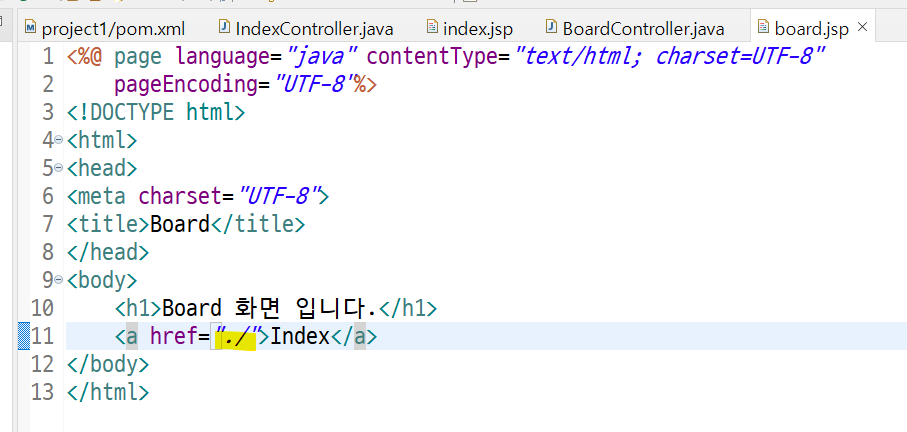
Task: Click the Index link text on line 11
Action: pos(300,336)
